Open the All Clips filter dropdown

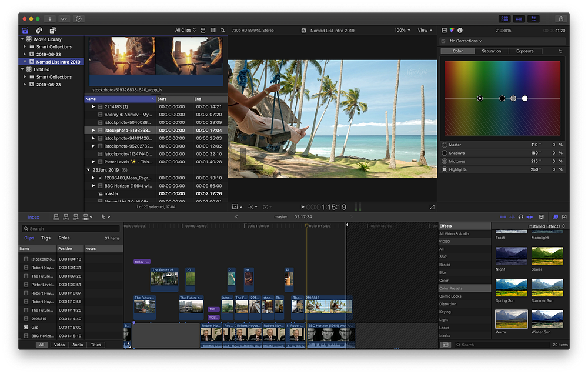click(185, 30)
